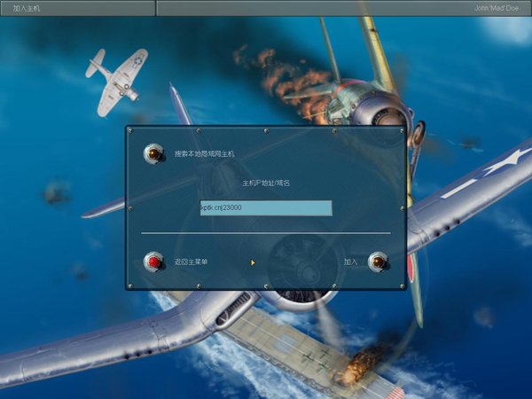Click the host IP address input field
532x399 pixels.
point(266,207)
